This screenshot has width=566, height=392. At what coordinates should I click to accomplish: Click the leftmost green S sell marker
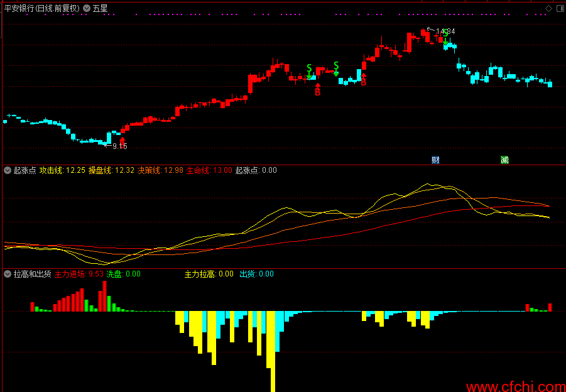pos(309,72)
